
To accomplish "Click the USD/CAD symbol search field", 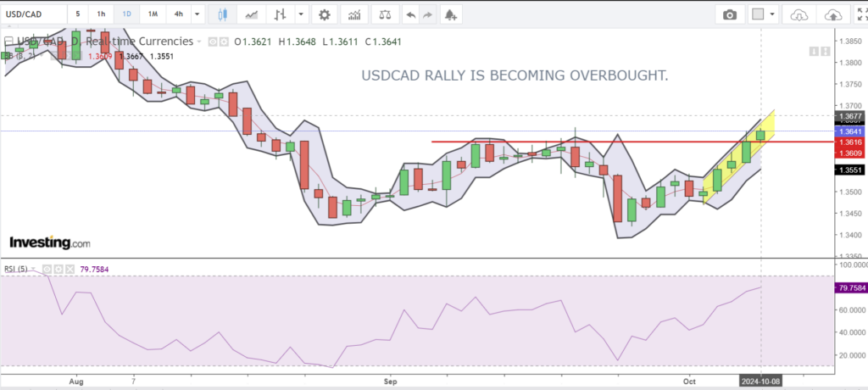I will tap(32, 14).
